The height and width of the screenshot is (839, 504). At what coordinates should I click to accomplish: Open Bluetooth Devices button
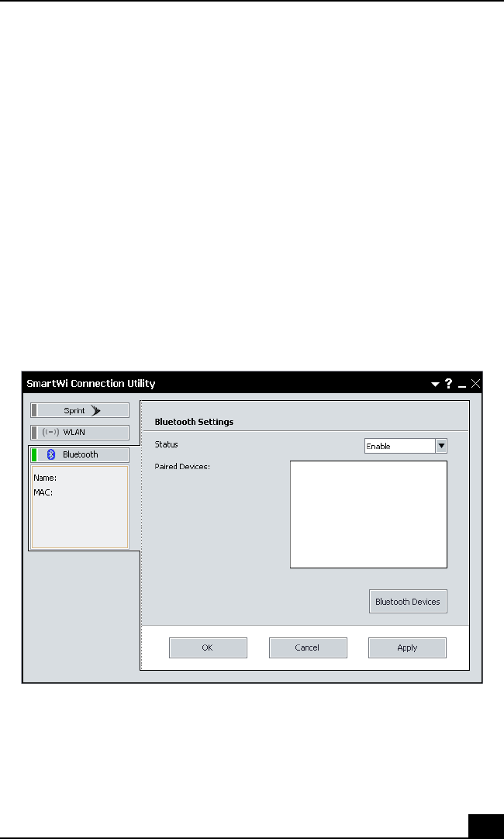point(408,602)
